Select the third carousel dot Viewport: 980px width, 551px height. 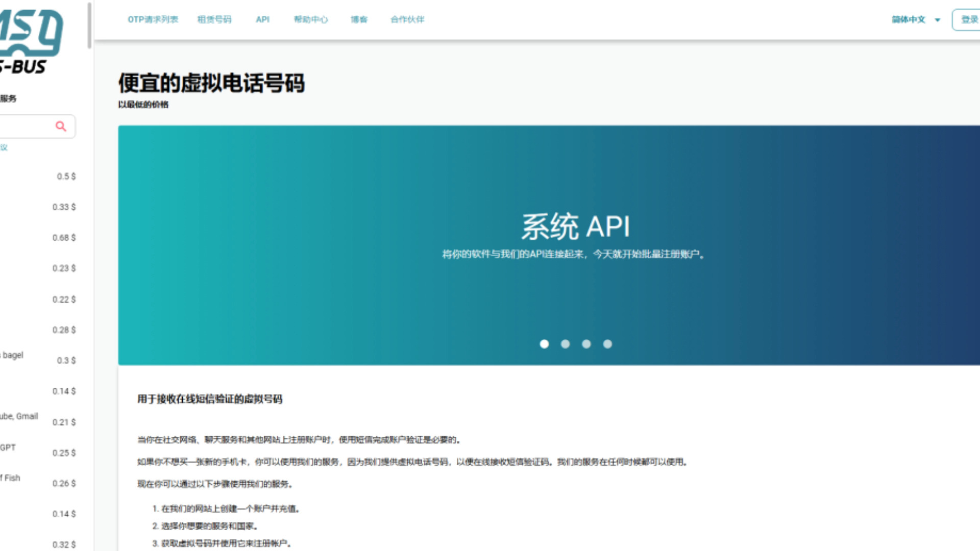[x=586, y=344]
